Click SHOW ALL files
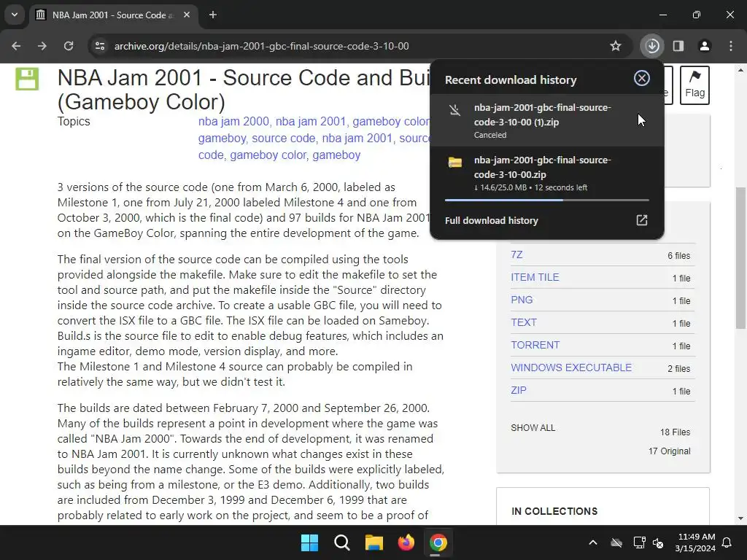This screenshot has width=747, height=560. (533, 427)
